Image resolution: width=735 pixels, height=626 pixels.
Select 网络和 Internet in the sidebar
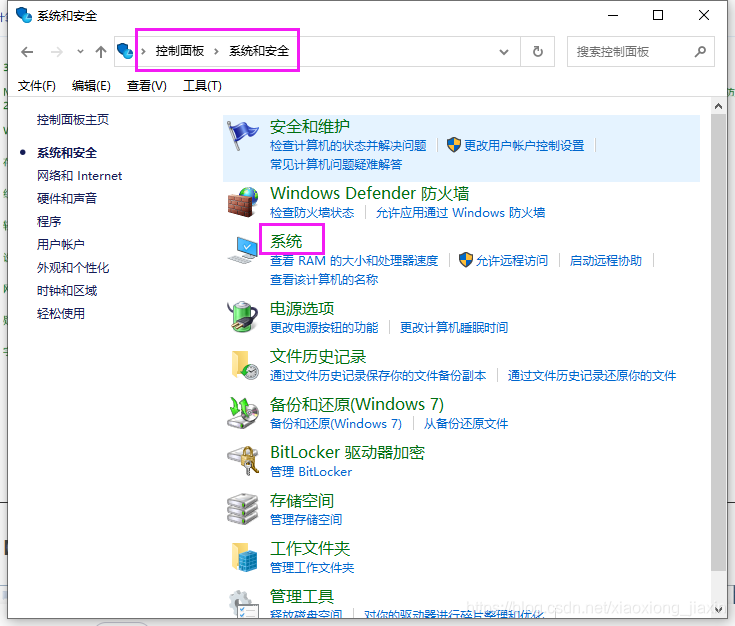point(79,175)
